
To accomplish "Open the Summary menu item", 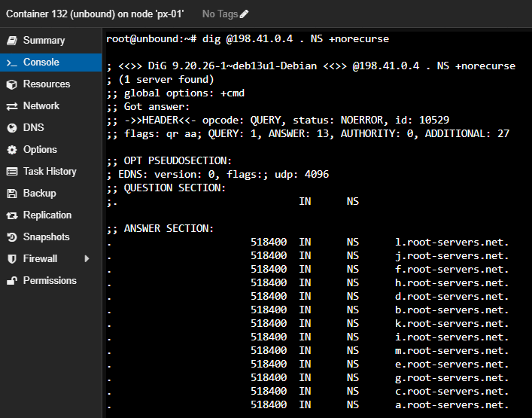I will [51, 41].
